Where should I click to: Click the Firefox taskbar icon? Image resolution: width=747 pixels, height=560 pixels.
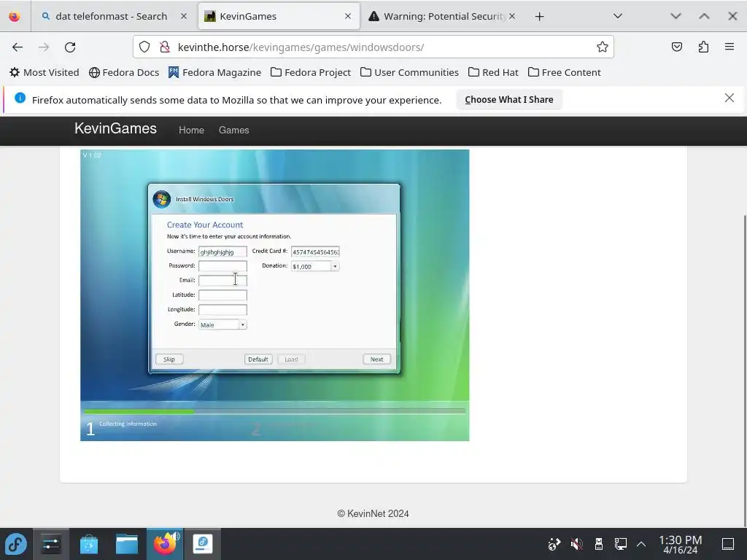pos(165,544)
